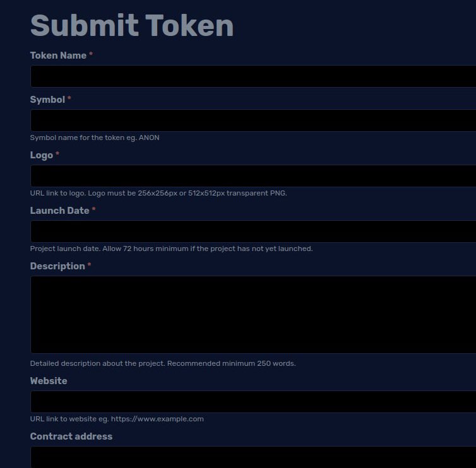The height and width of the screenshot is (468, 476).
Task: Click inside the Description text area
Action: (x=253, y=315)
